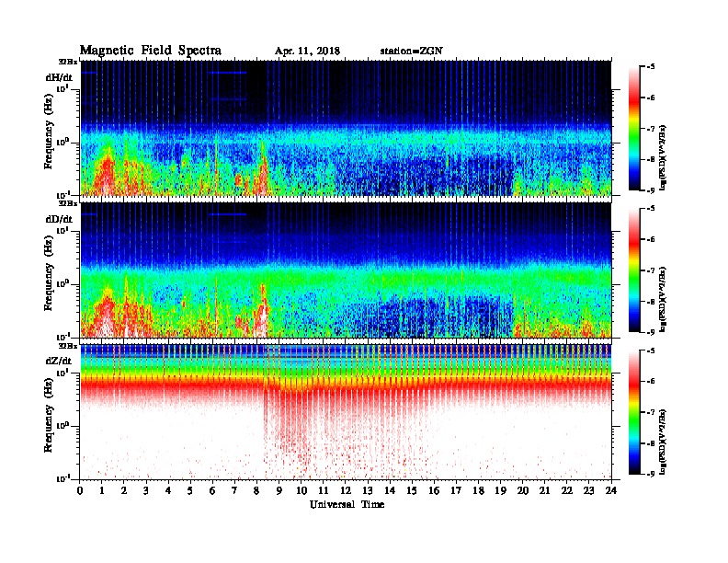Screen dimensions: 728x563
Task: Click the "Universal Time" axis title
Action: coord(347,504)
